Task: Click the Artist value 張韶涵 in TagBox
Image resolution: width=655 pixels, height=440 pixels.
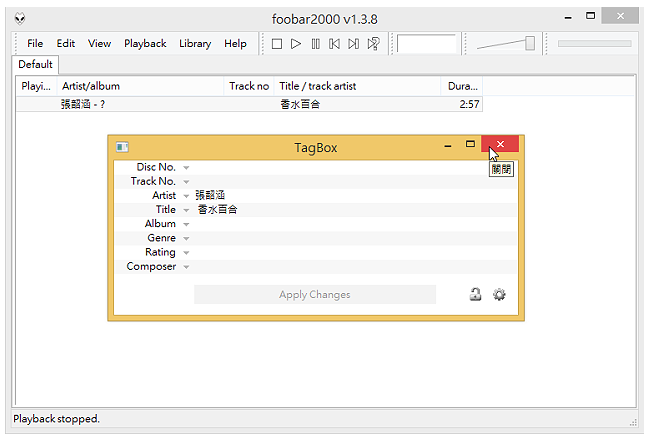Action: [210, 195]
